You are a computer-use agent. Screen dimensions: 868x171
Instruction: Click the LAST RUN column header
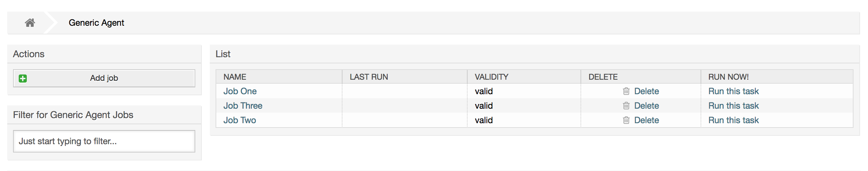369,77
